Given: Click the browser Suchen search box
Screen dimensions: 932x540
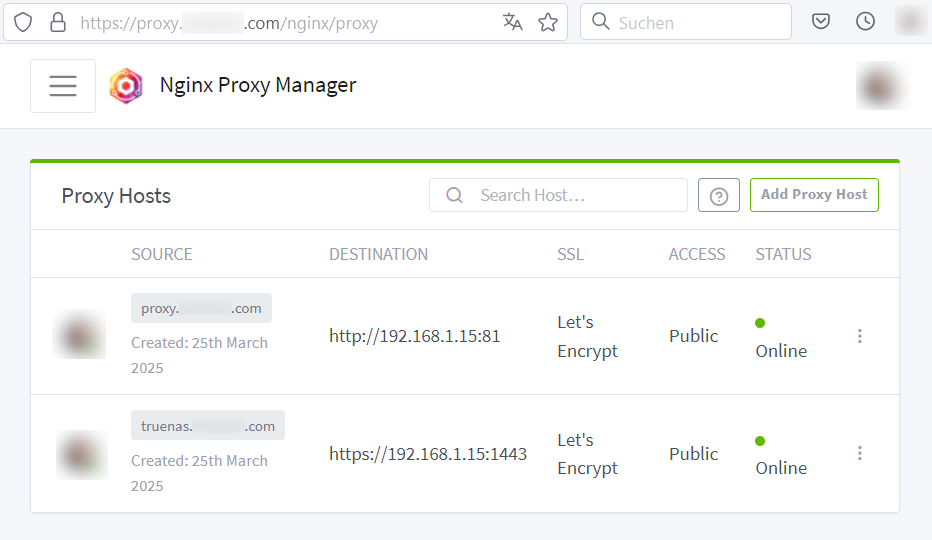Looking at the screenshot, I should click(686, 23).
